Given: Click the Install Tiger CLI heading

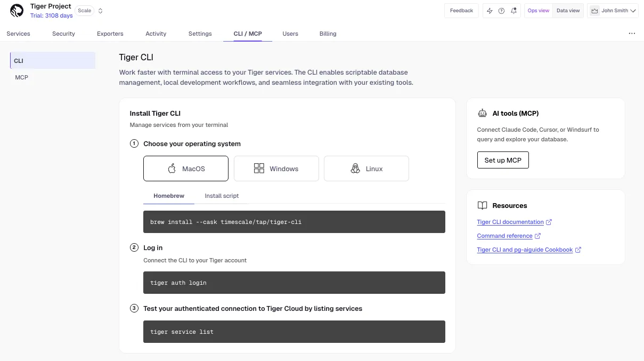Looking at the screenshot, I should coord(155,113).
